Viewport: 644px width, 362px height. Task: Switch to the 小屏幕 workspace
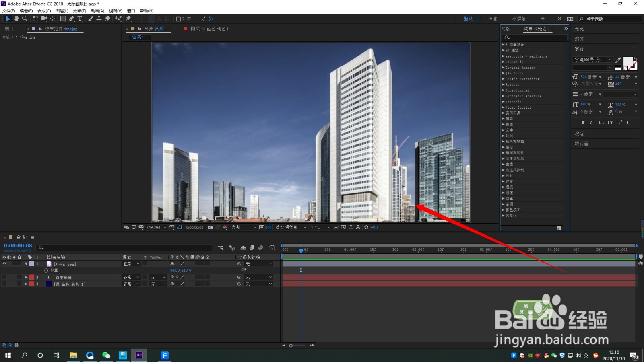[519, 19]
